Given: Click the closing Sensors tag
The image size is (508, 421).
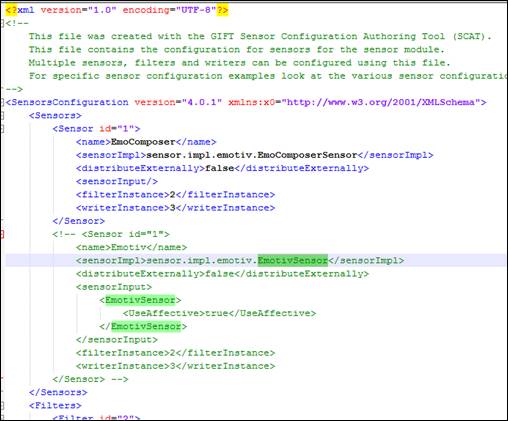Looking at the screenshot, I should (58, 392).
